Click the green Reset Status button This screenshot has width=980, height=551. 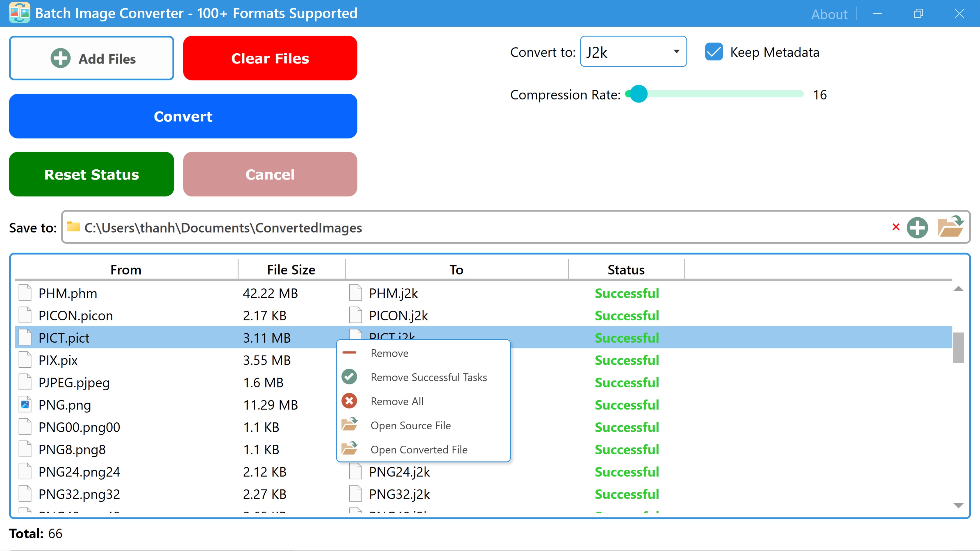[x=92, y=174]
